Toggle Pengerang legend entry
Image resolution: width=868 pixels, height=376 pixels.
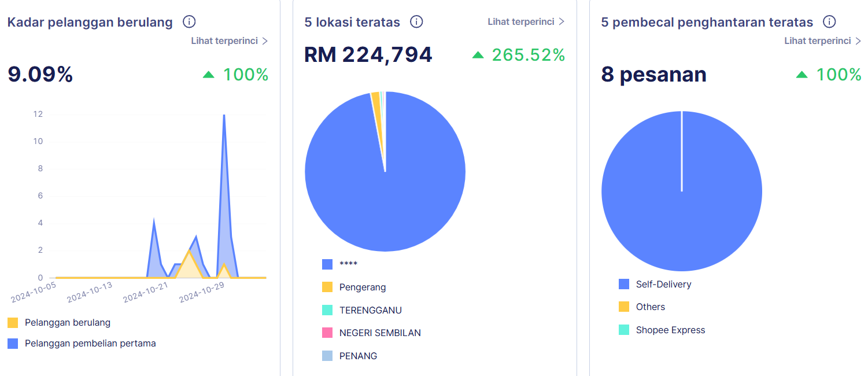pos(362,287)
